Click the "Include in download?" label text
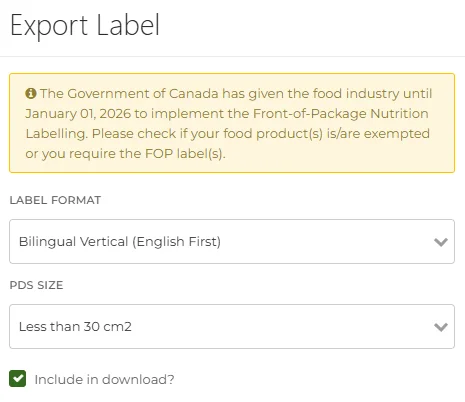This screenshot has width=465, height=402. click(x=104, y=379)
